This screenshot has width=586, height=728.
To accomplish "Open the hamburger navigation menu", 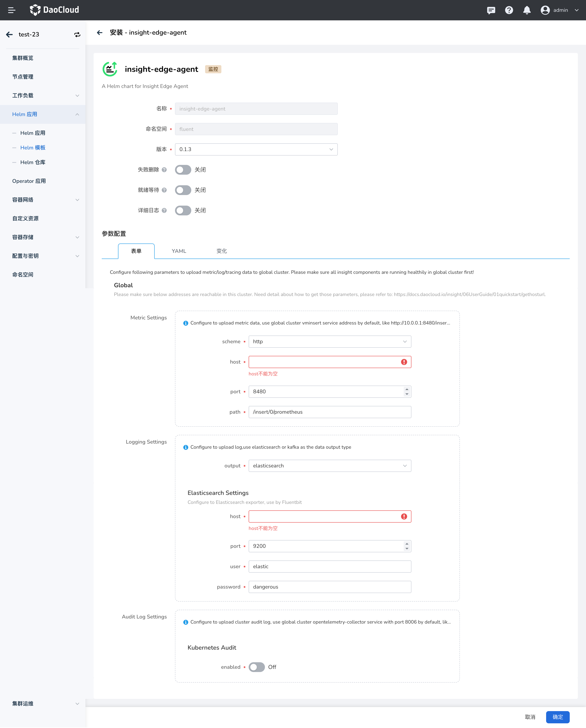I will point(11,10).
